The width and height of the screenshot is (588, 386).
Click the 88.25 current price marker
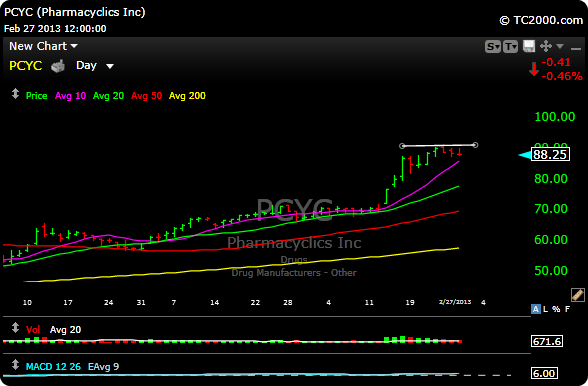click(x=550, y=155)
